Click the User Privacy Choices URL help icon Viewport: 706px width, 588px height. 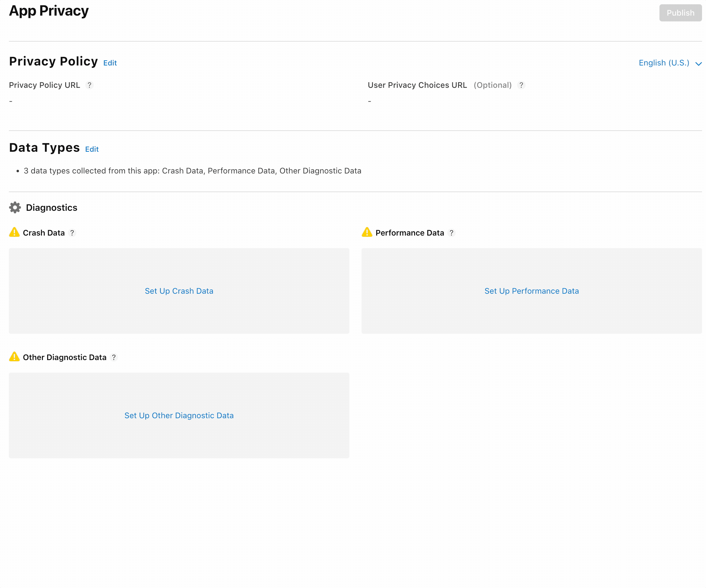(x=521, y=85)
